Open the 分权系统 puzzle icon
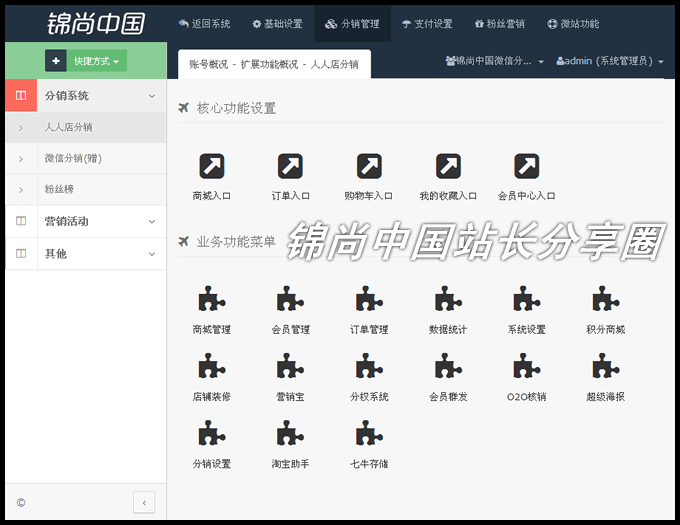The height and width of the screenshot is (525, 680). pyautogui.click(x=369, y=366)
